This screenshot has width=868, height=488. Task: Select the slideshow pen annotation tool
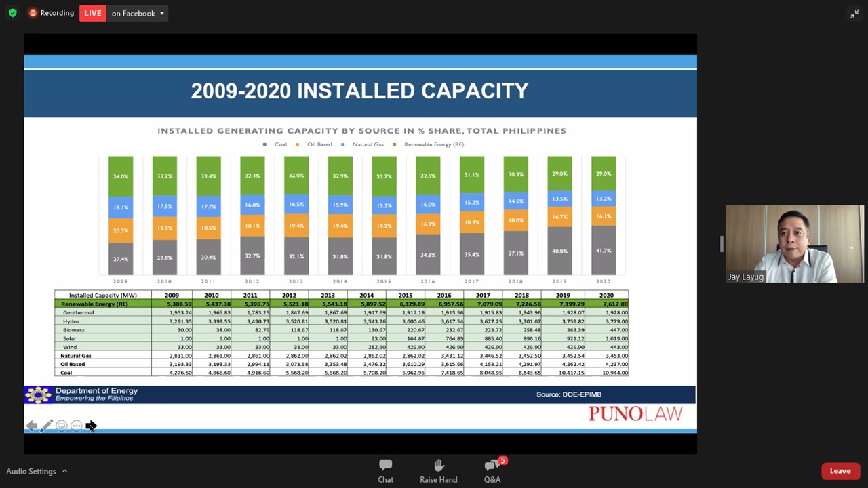tap(46, 426)
